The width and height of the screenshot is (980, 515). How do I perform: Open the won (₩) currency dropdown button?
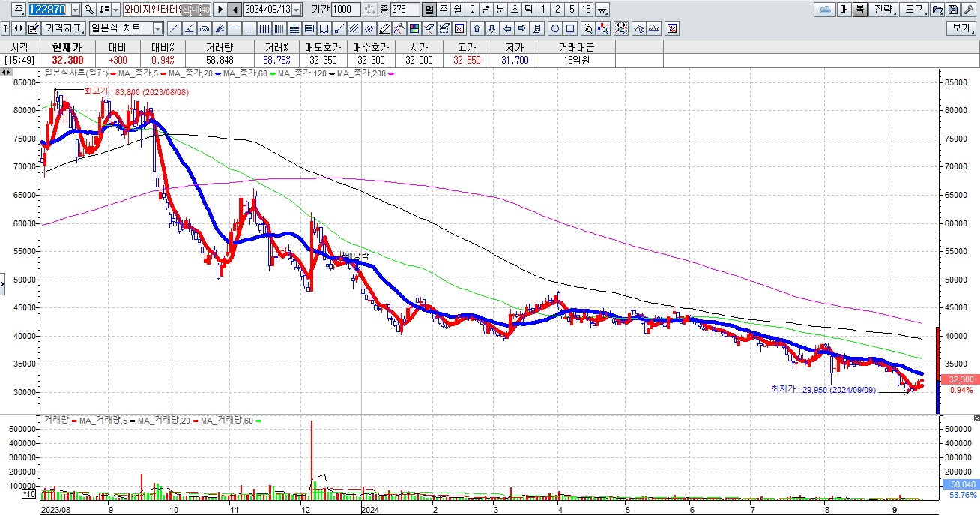[602, 10]
